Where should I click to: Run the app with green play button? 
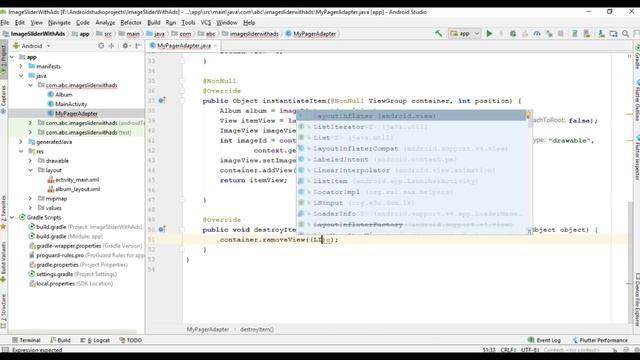pyautogui.click(x=489, y=33)
